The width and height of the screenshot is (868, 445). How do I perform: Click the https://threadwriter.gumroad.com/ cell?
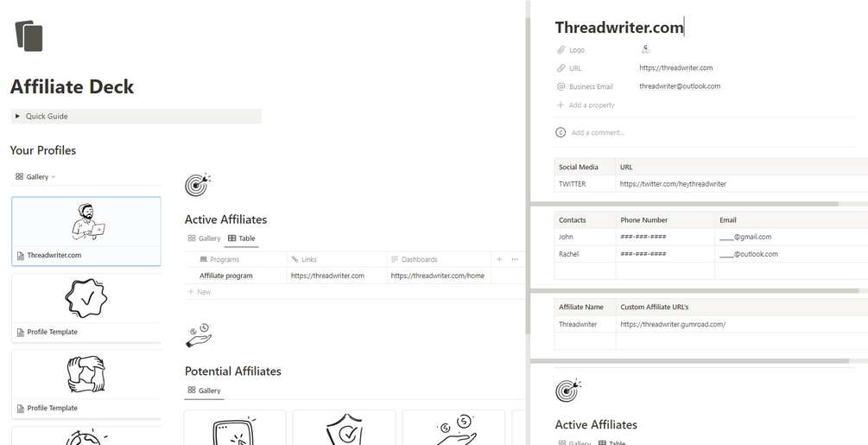pyautogui.click(x=742, y=324)
